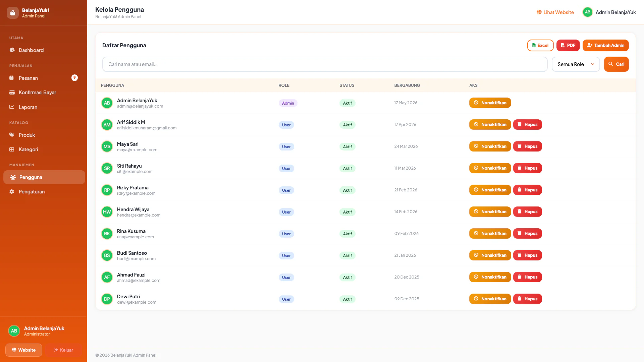
Task: Click the Kategori grid icon
Action: [12, 149]
